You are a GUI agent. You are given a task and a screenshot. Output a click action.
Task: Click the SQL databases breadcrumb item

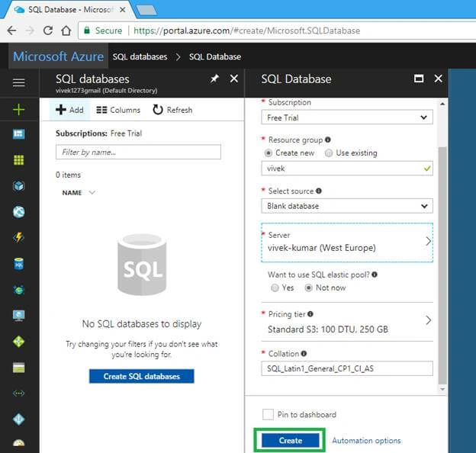[x=140, y=56]
